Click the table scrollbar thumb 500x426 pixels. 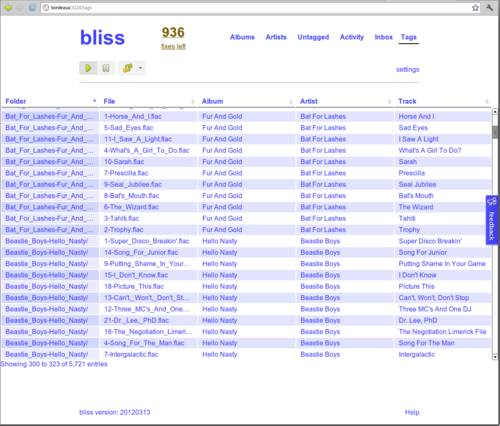click(x=495, y=132)
